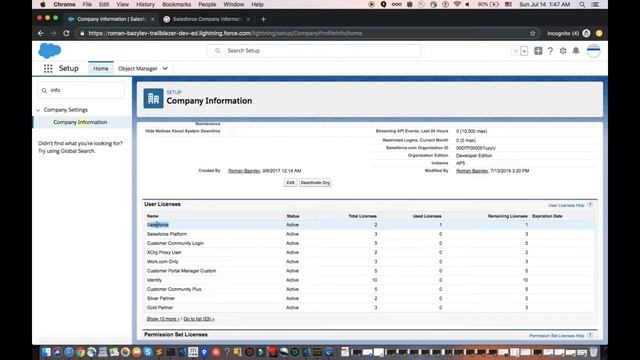The height and width of the screenshot is (360, 640).
Task: Open the Window menu
Action: 233,4
